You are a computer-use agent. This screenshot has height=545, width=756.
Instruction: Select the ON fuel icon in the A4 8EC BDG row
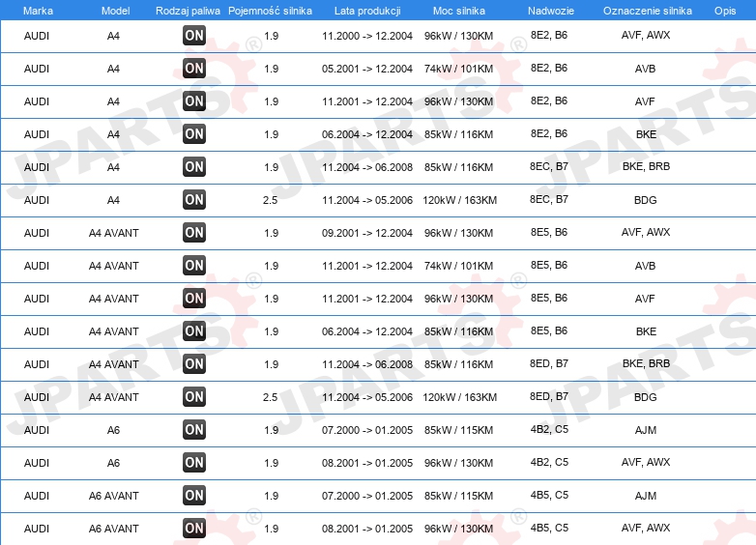pos(194,199)
